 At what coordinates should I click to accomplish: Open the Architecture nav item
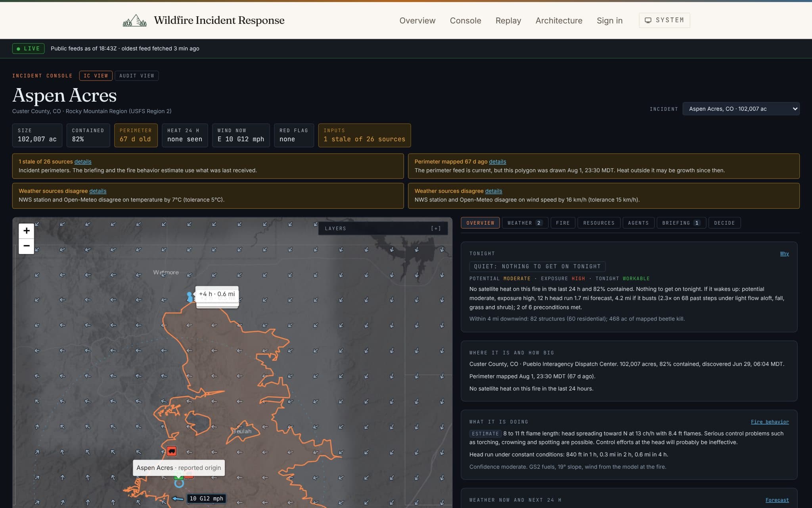[559, 21]
